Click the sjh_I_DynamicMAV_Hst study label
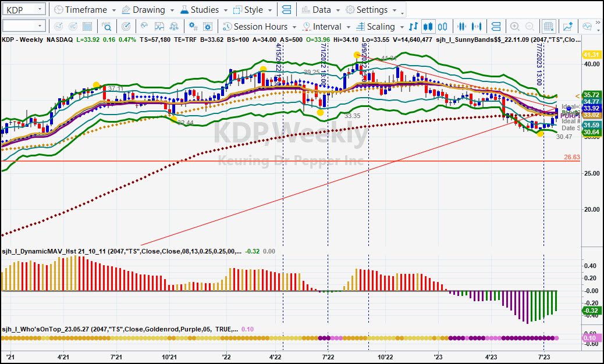Viewport: 604px width, 364px height. tap(122, 251)
